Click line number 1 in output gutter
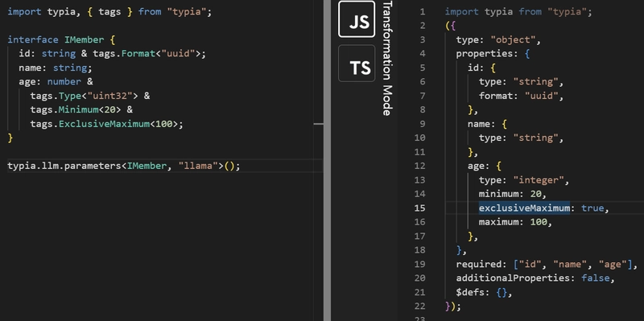This screenshot has width=644, height=321. [x=423, y=12]
